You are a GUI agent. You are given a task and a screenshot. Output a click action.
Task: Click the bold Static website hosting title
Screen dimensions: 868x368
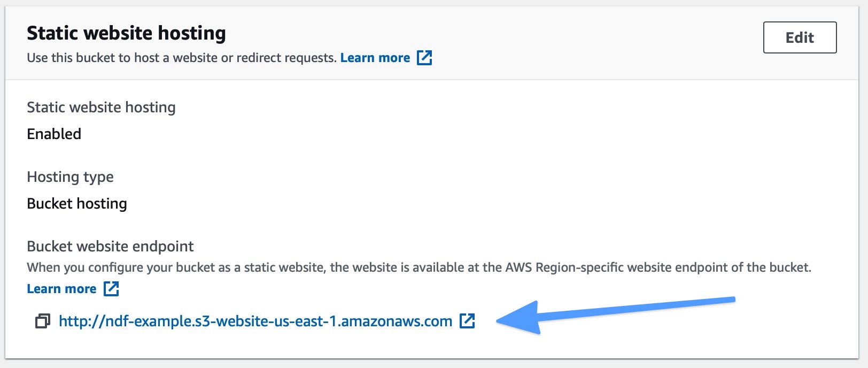(x=126, y=33)
